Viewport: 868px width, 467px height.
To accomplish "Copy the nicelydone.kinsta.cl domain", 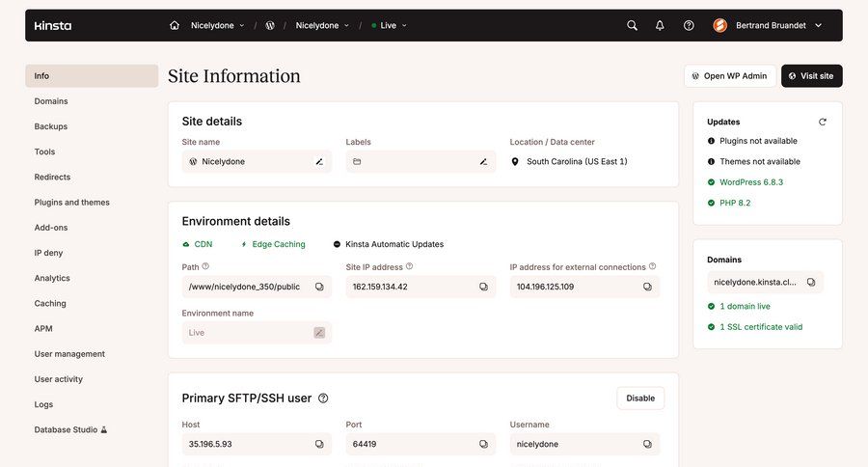I will (x=811, y=283).
